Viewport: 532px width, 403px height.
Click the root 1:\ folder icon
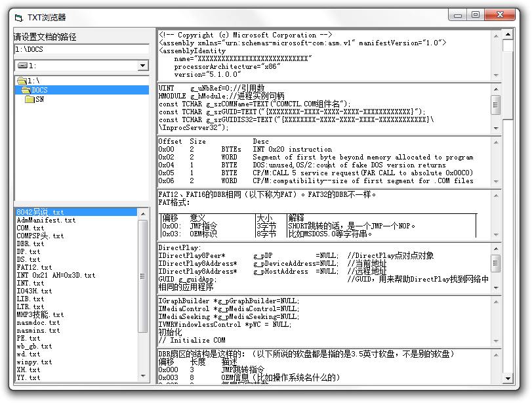click(22, 80)
